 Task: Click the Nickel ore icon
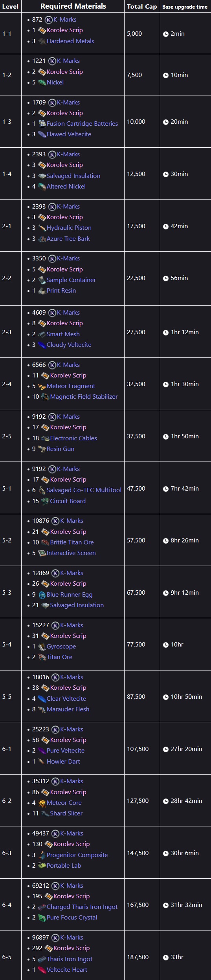pyautogui.click(x=42, y=82)
